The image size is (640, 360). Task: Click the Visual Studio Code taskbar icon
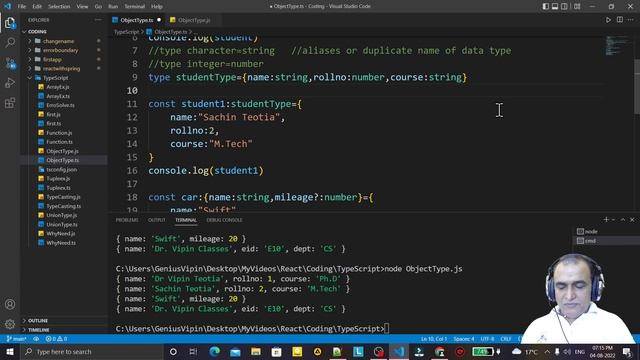coord(399,351)
